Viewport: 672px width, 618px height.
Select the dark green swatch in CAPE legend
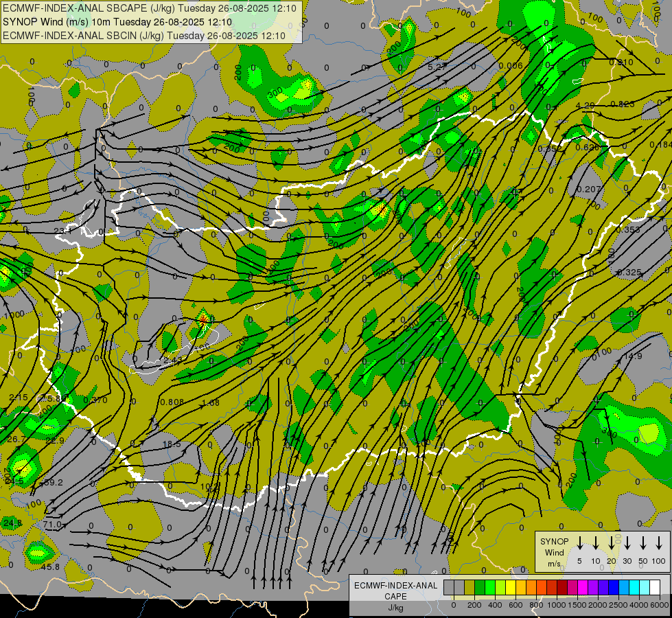(480, 587)
